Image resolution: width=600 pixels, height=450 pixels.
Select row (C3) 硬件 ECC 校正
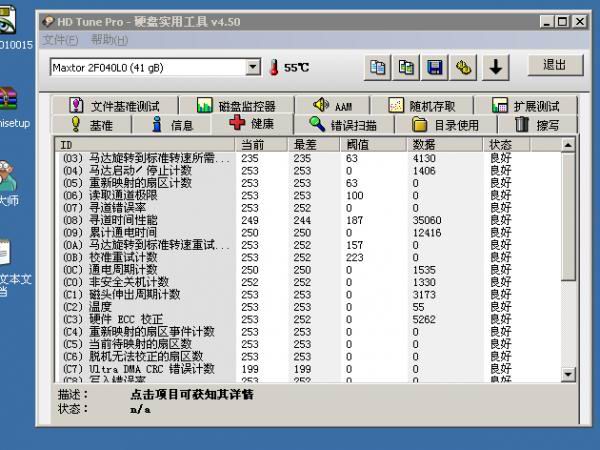(x=308, y=319)
